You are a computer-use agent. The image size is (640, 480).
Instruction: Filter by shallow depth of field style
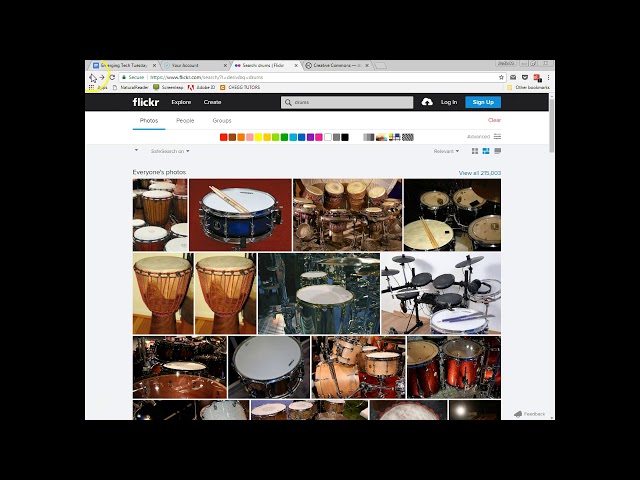click(382, 137)
